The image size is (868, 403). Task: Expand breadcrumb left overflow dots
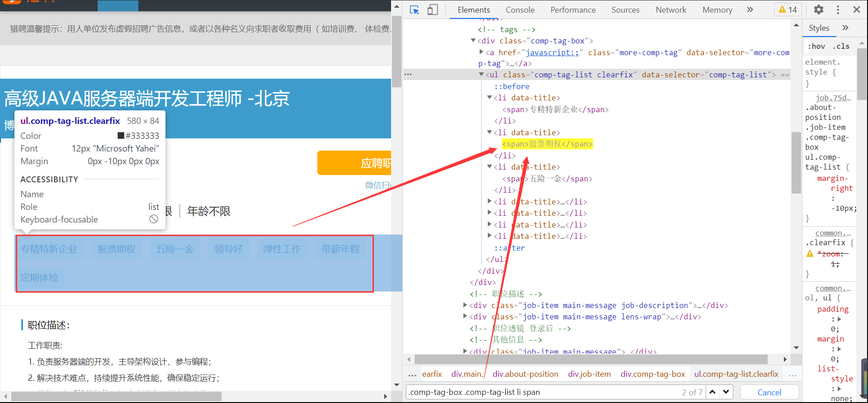(x=412, y=375)
